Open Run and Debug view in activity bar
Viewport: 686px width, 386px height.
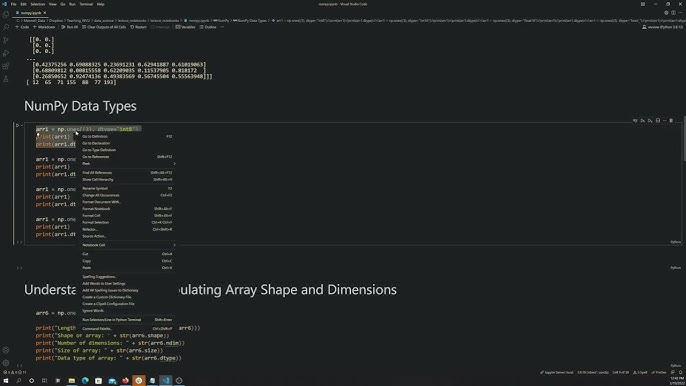point(6,53)
